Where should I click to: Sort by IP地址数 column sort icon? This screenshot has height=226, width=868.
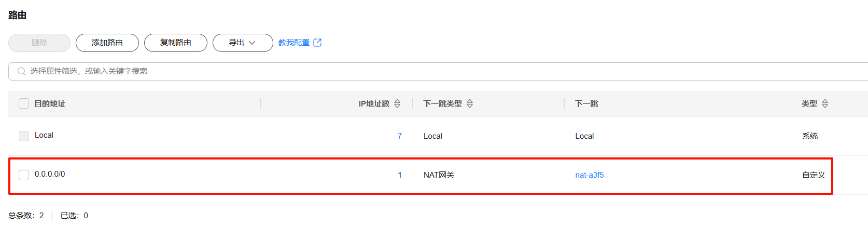click(x=397, y=104)
